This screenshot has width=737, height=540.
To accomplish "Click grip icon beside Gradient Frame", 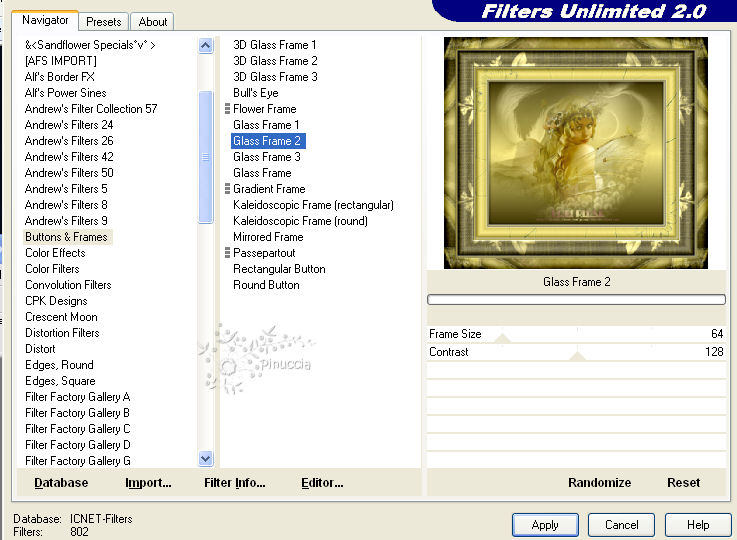I will (227, 189).
